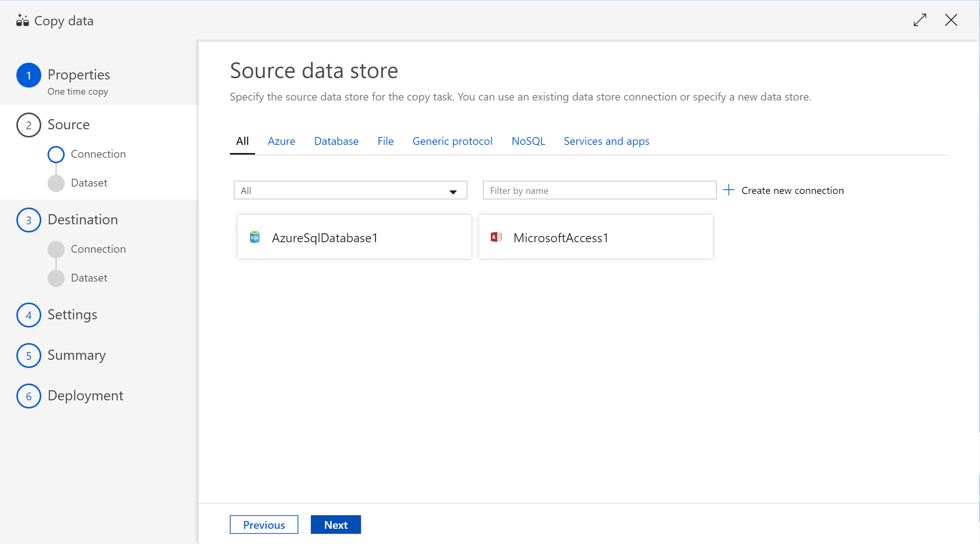The width and height of the screenshot is (980, 544).
Task: Click the plus icon for new connection
Action: [728, 190]
